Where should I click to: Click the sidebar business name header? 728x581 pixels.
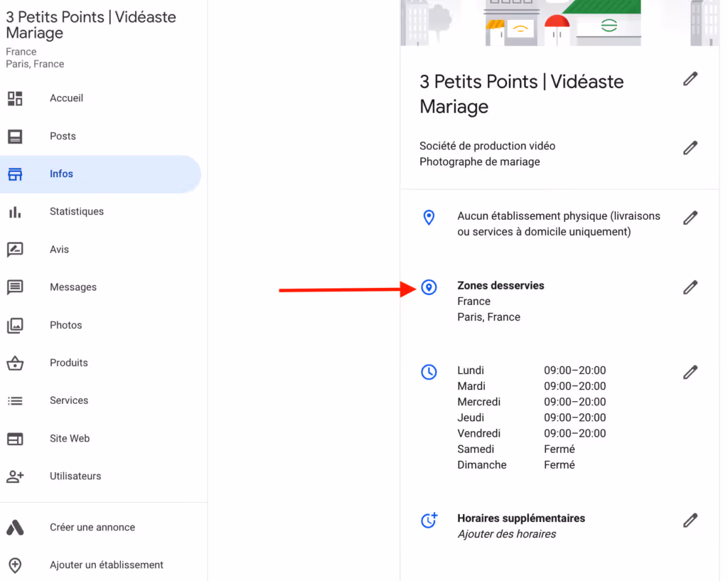[x=91, y=25]
